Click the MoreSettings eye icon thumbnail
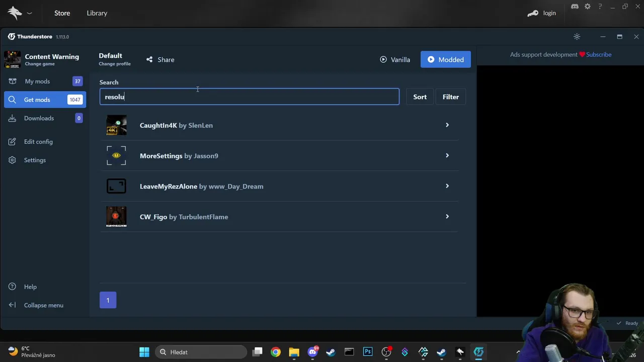Viewport: 644px width, 362px height. [116, 156]
